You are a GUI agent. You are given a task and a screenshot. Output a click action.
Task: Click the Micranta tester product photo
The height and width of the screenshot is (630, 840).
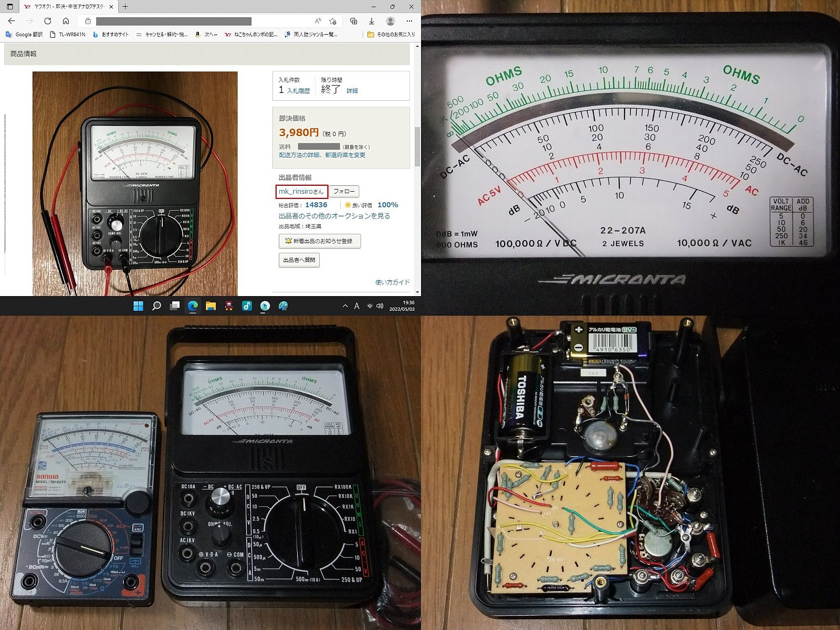135,184
